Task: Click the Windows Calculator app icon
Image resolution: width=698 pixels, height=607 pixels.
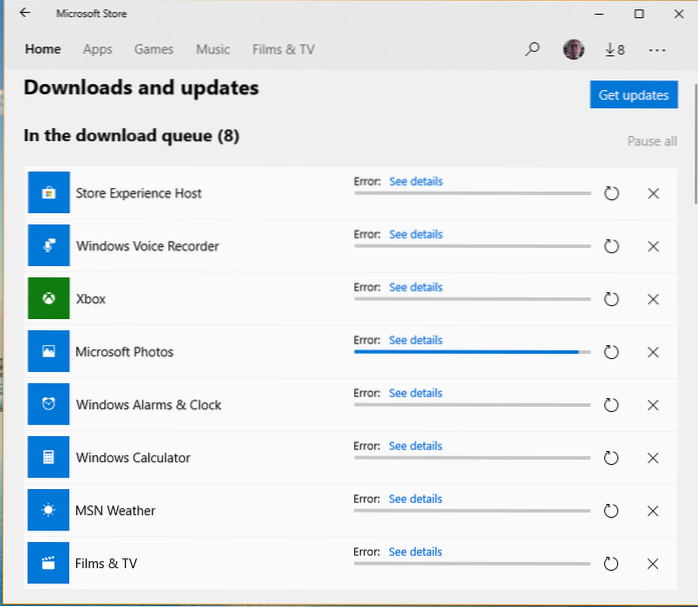Action: point(49,458)
